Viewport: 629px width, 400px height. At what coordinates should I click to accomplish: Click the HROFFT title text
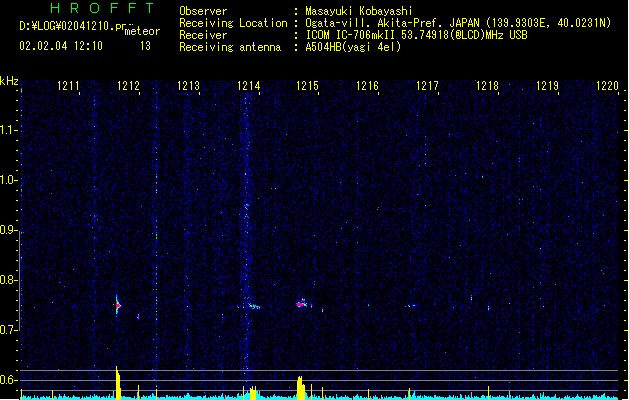point(103,8)
